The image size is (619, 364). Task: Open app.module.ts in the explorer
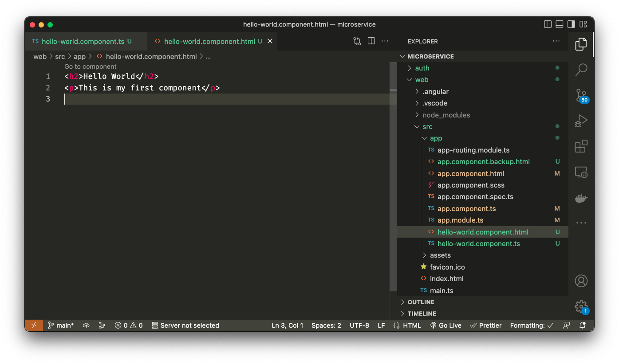(x=460, y=220)
